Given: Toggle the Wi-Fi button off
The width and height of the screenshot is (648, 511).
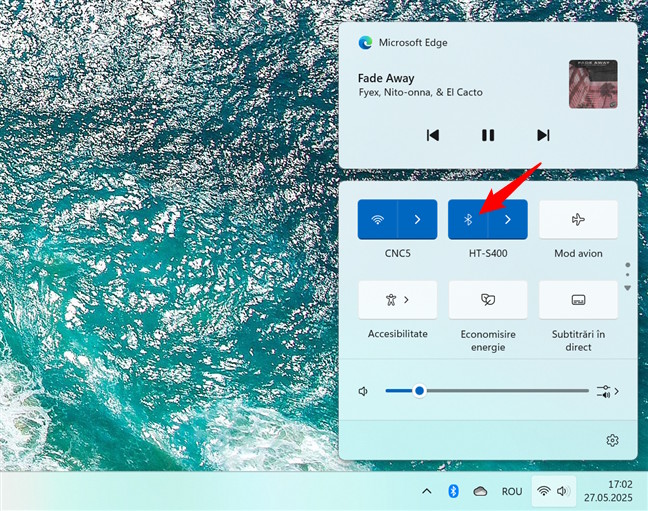Looking at the screenshot, I should (x=377, y=219).
